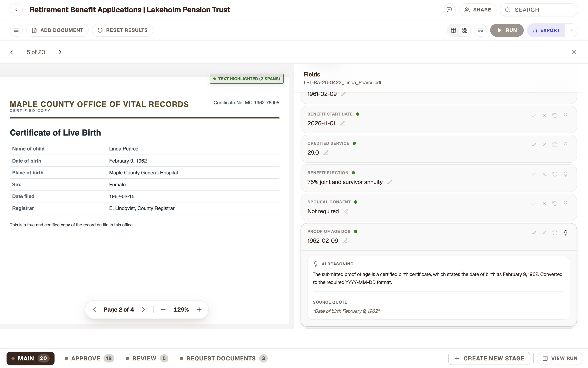Select the Main stage tab

pyautogui.click(x=30, y=358)
